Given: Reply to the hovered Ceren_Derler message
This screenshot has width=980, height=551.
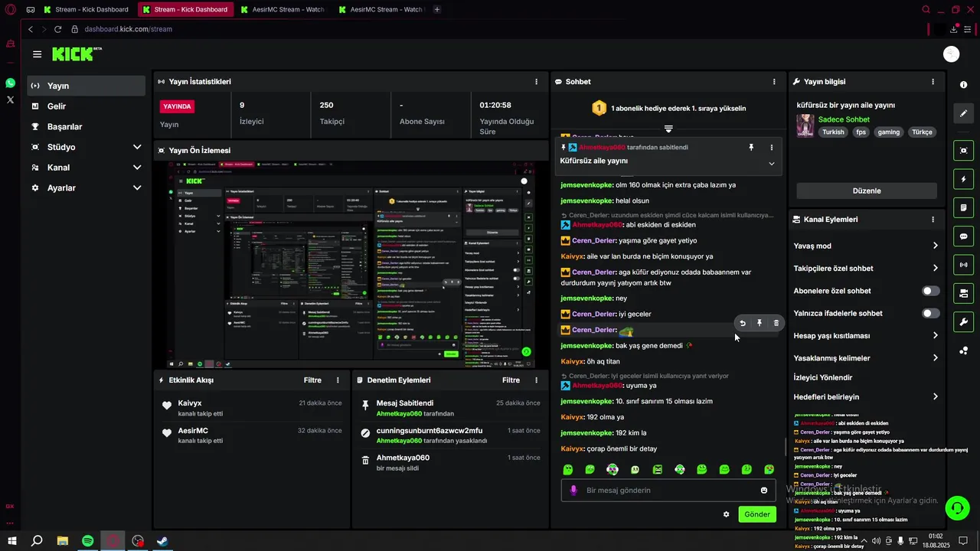Looking at the screenshot, I should 742,323.
